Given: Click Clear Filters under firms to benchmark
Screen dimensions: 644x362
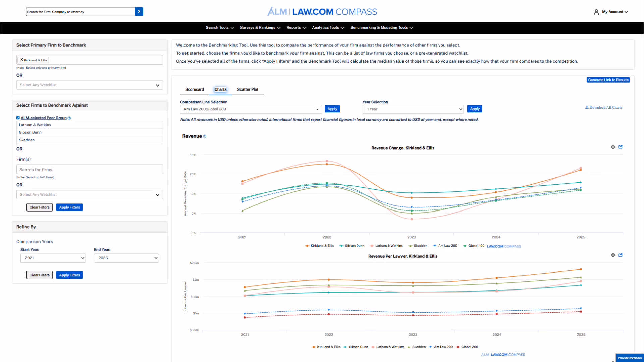Looking at the screenshot, I should (x=40, y=207).
